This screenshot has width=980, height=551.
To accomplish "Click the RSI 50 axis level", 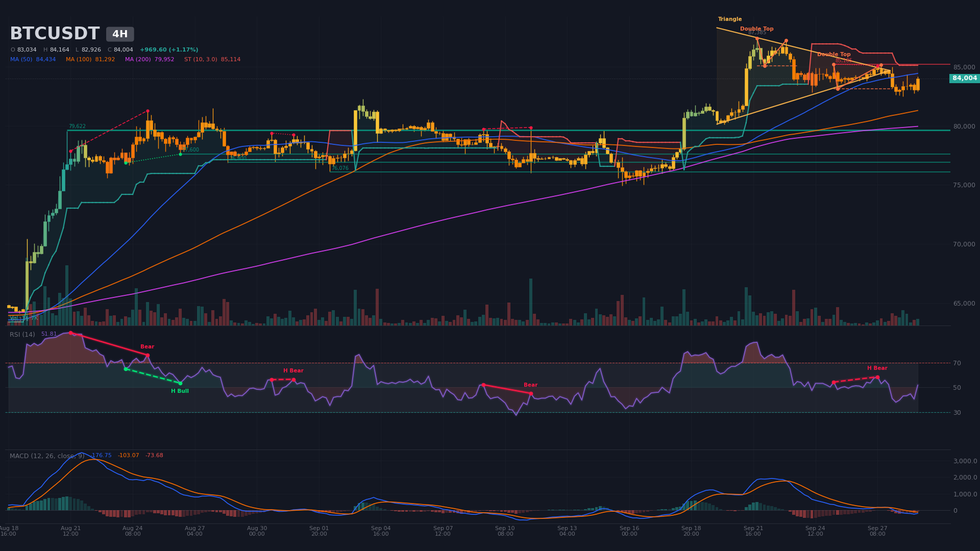I will click(957, 388).
